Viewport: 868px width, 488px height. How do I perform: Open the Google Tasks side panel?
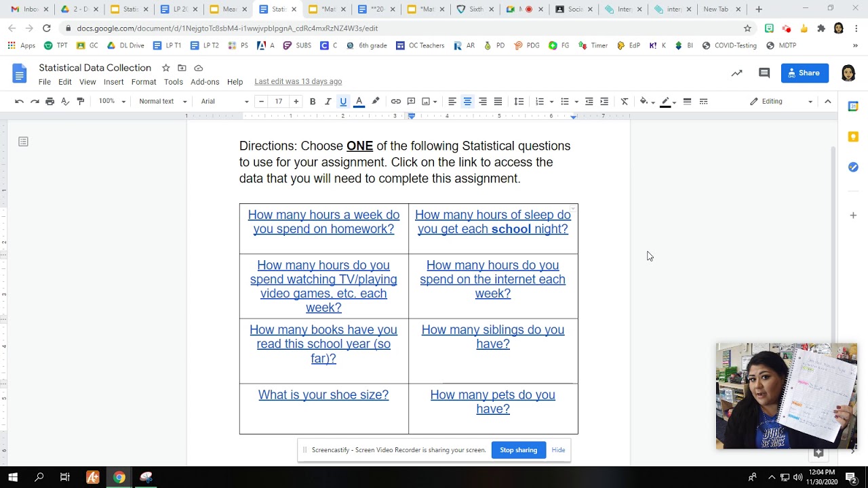[853, 167]
